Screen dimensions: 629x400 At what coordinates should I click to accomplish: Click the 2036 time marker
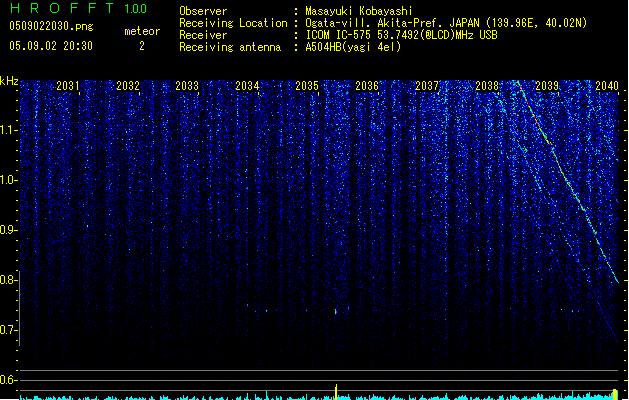(x=367, y=86)
